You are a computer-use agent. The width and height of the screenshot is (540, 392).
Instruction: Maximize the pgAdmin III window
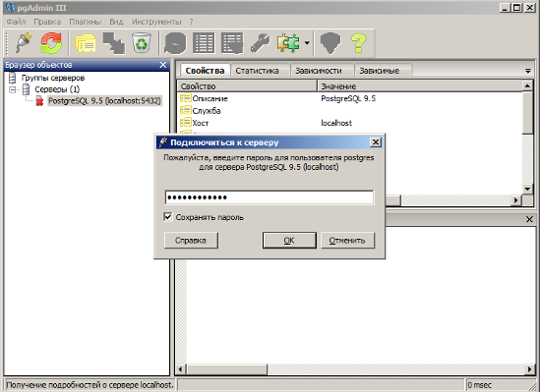click(516, 8)
